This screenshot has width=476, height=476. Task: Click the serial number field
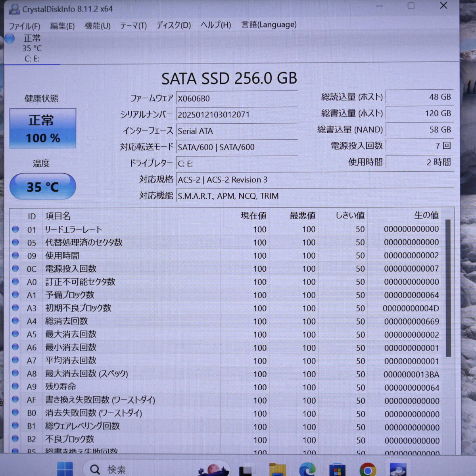tap(236, 115)
